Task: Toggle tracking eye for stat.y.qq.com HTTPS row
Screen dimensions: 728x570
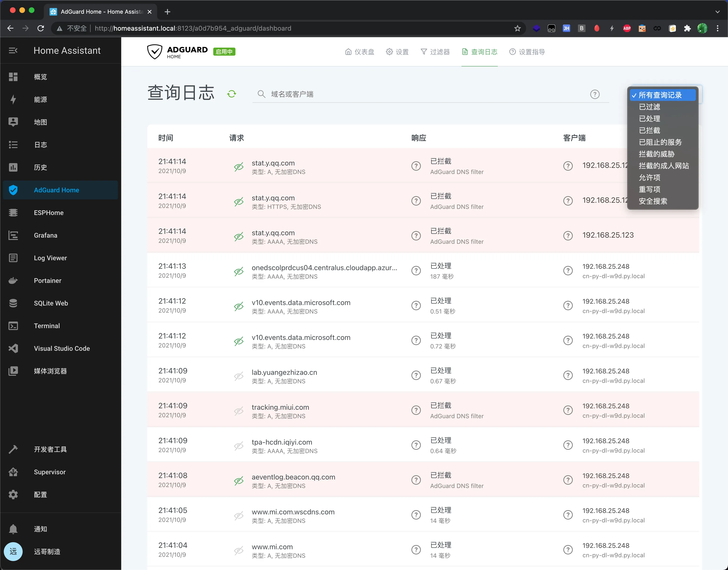Action: (x=238, y=202)
